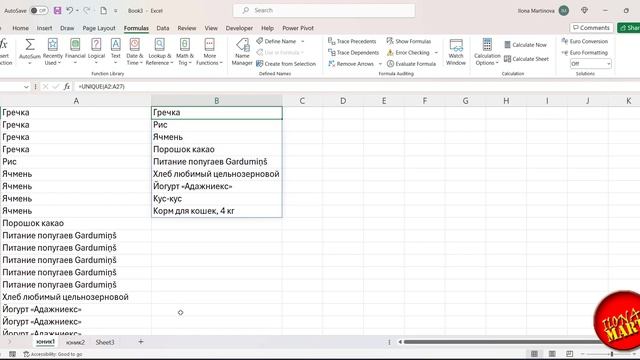Select cell B with Кус-кус
This screenshot has width=640, height=360.
(216, 199)
